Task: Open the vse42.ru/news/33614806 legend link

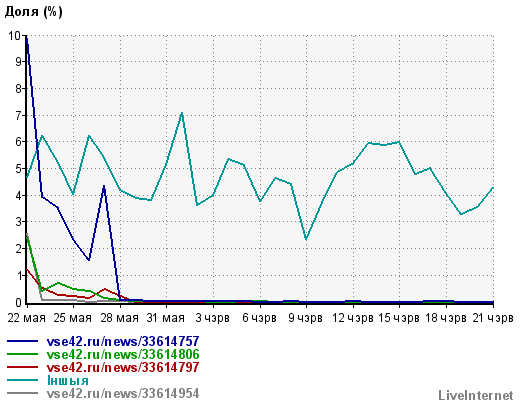Action: 123,354
